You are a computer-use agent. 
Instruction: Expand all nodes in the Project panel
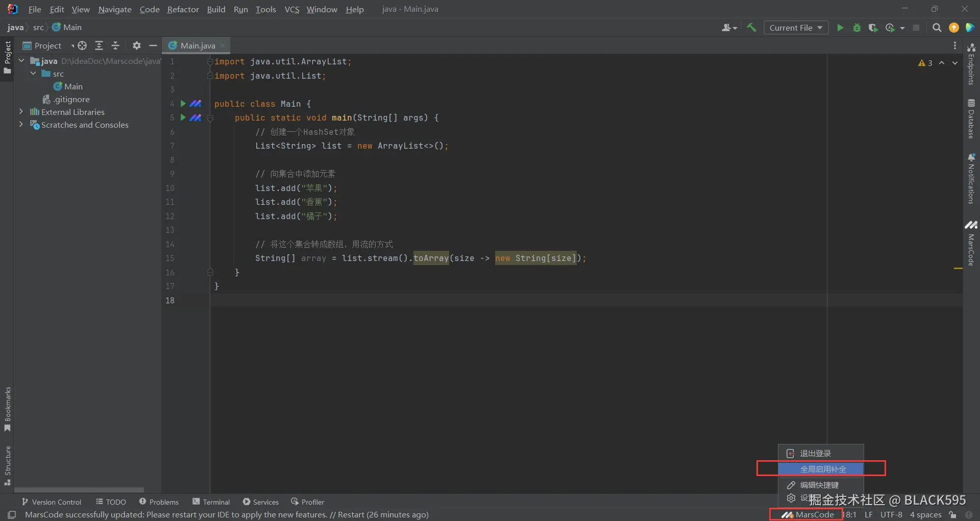[x=99, y=45]
